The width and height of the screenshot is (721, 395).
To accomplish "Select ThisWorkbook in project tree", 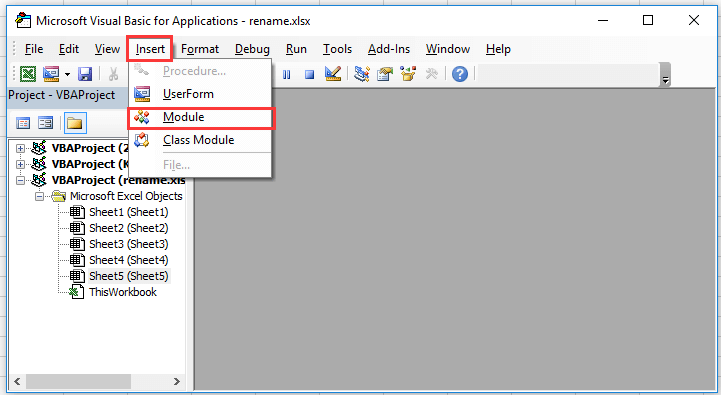I will (x=123, y=292).
